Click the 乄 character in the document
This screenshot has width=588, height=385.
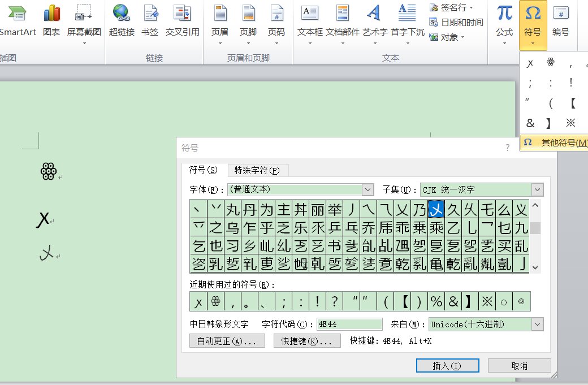click(47, 253)
